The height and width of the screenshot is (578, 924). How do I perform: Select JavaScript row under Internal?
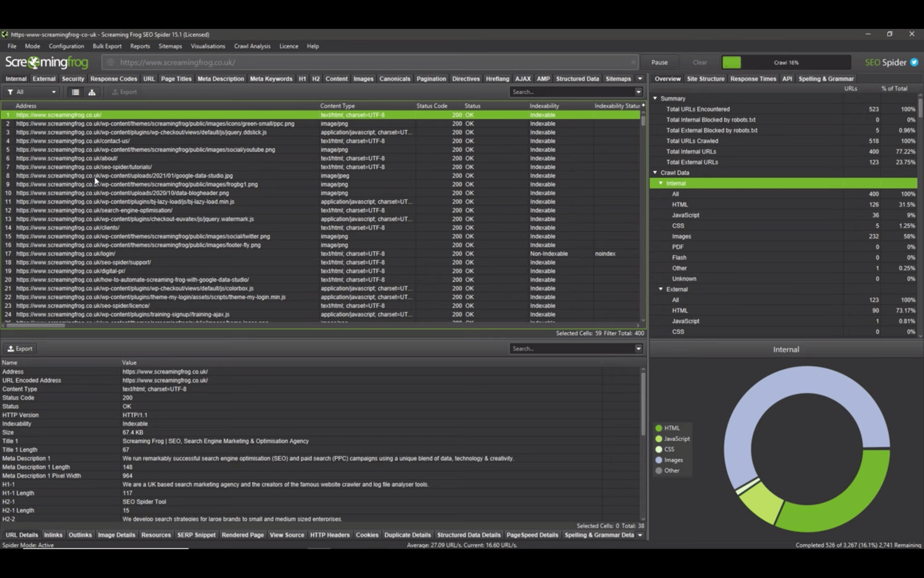784,215
